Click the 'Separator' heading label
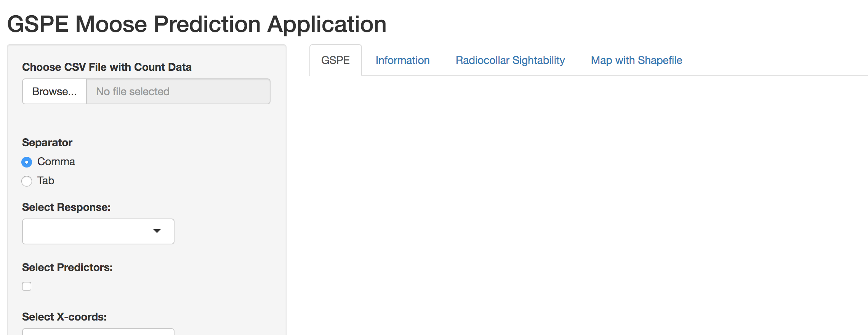868x335 pixels. coord(47,142)
